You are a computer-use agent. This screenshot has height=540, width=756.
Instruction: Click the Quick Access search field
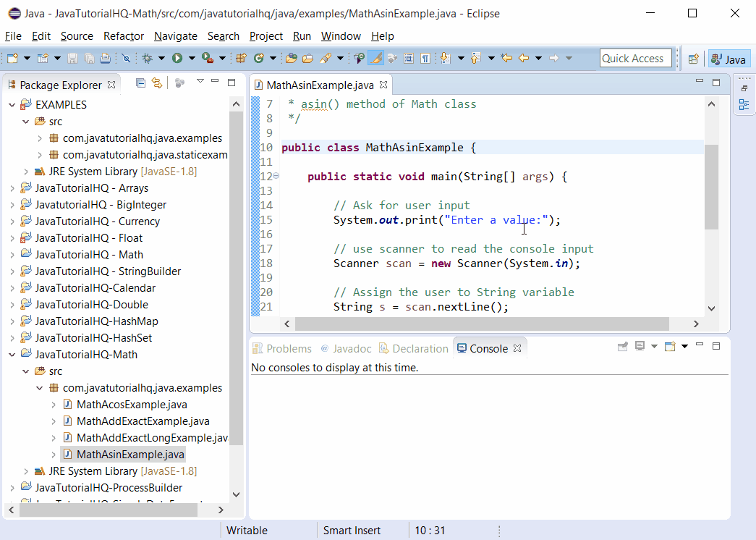[635, 59]
